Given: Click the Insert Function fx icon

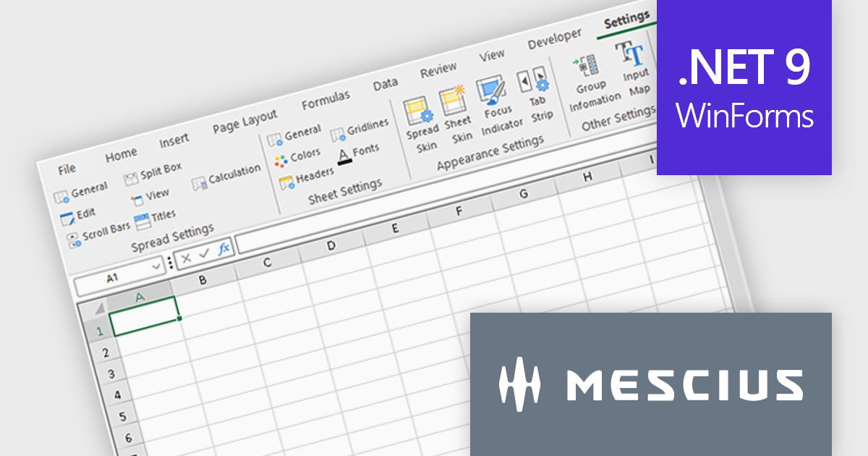Looking at the screenshot, I should 224,248.
